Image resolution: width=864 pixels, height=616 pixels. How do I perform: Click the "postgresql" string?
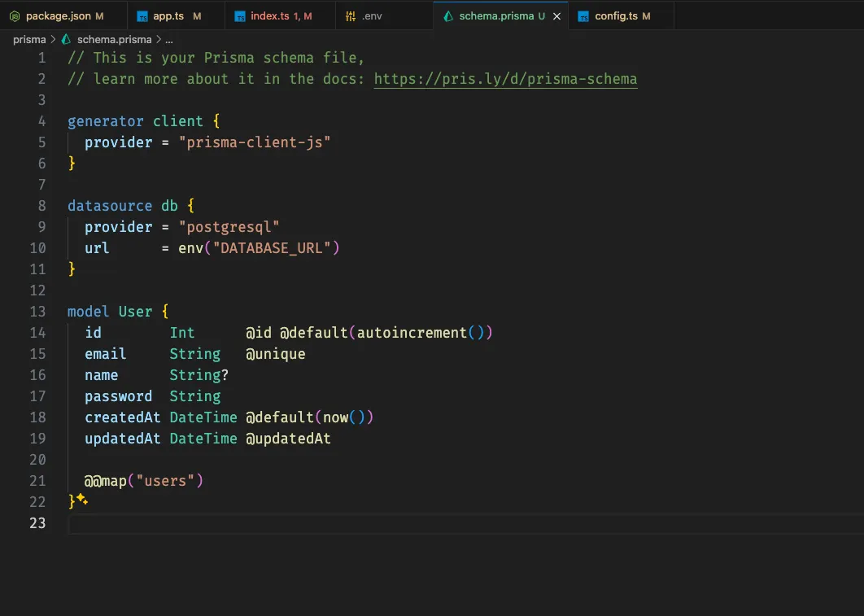(229, 227)
